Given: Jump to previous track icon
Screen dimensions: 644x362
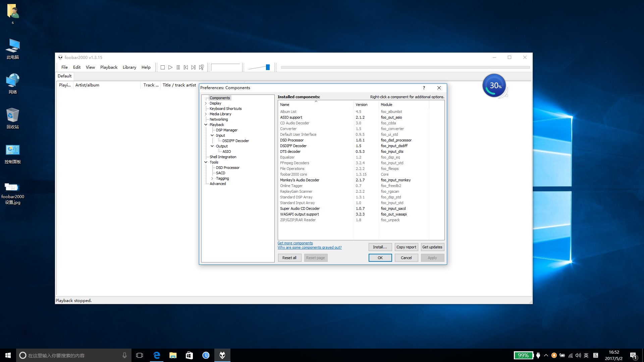Looking at the screenshot, I should pos(186,67).
